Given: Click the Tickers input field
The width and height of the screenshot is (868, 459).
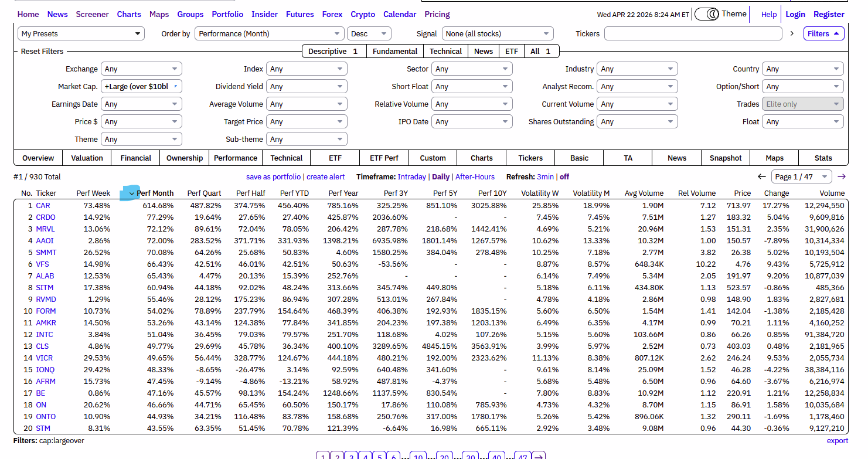Looking at the screenshot, I should [x=693, y=33].
